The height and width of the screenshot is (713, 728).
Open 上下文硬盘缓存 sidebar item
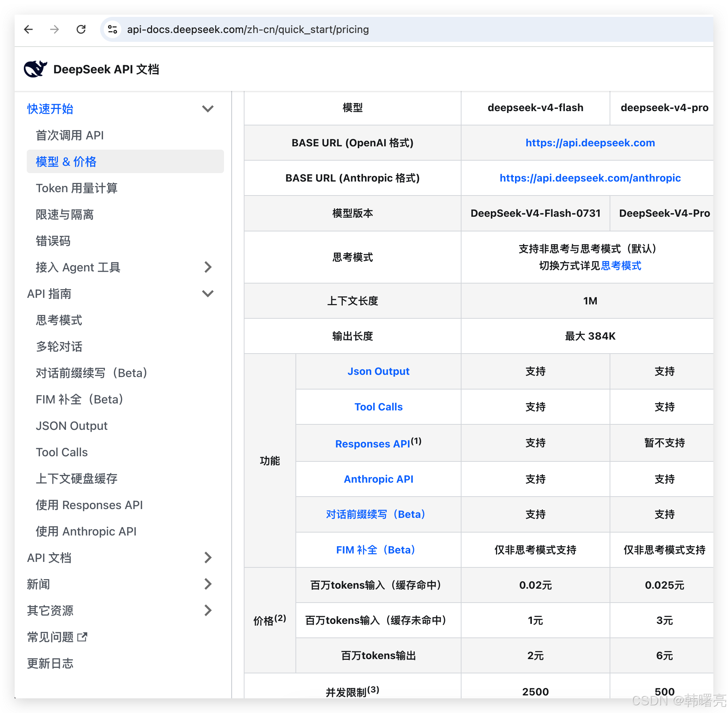point(76,479)
